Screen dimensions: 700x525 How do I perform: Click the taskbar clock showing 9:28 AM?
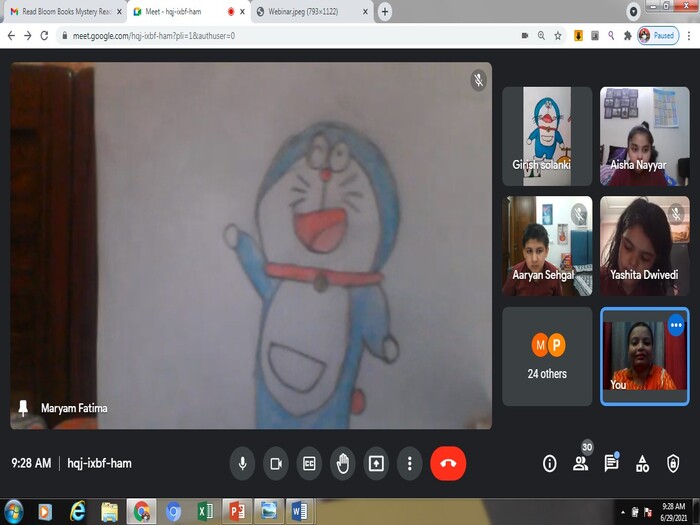click(x=673, y=512)
